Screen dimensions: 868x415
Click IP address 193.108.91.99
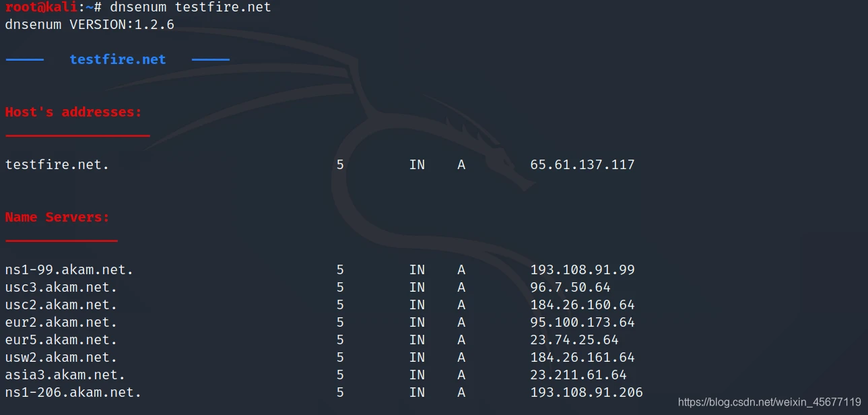[x=582, y=270]
